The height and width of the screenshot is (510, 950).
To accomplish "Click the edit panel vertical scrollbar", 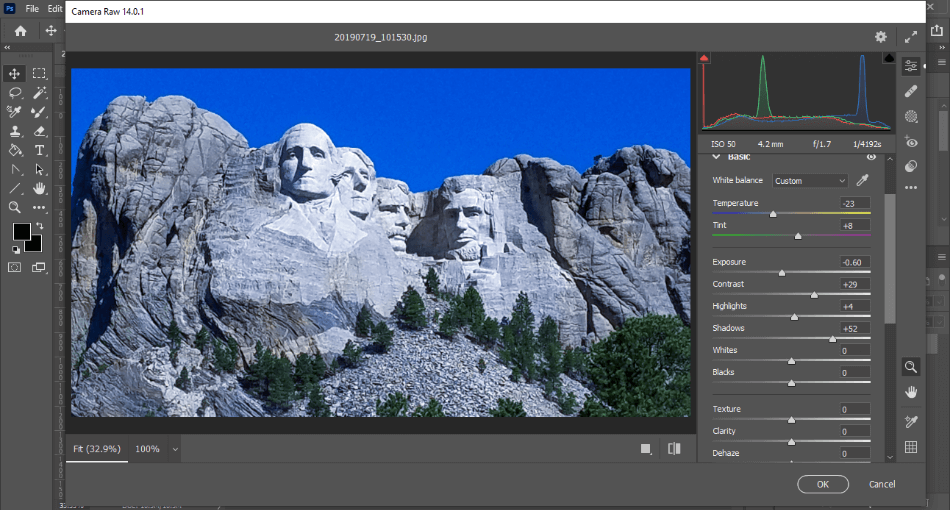I will coord(889,259).
